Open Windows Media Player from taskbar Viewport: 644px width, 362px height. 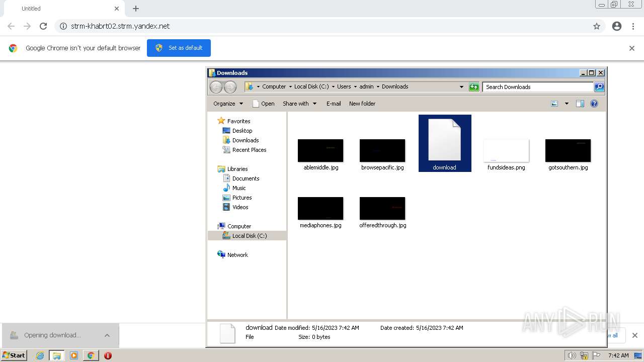pos(74,355)
